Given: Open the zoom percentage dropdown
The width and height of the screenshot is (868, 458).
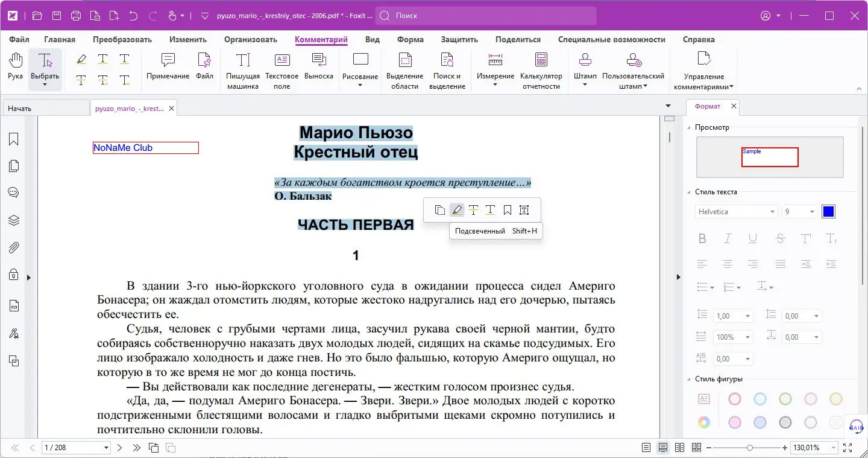Looking at the screenshot, I should click(x=814, y=448).
